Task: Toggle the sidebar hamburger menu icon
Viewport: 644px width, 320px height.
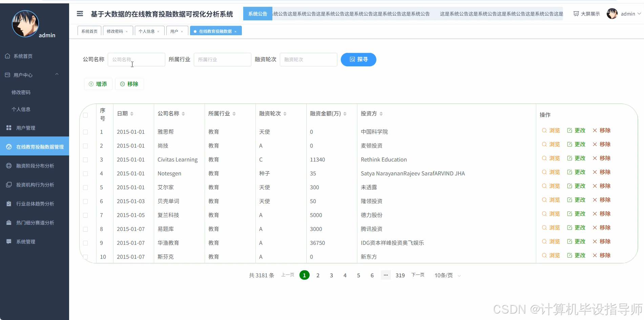Action: click(x=80, y=14)
